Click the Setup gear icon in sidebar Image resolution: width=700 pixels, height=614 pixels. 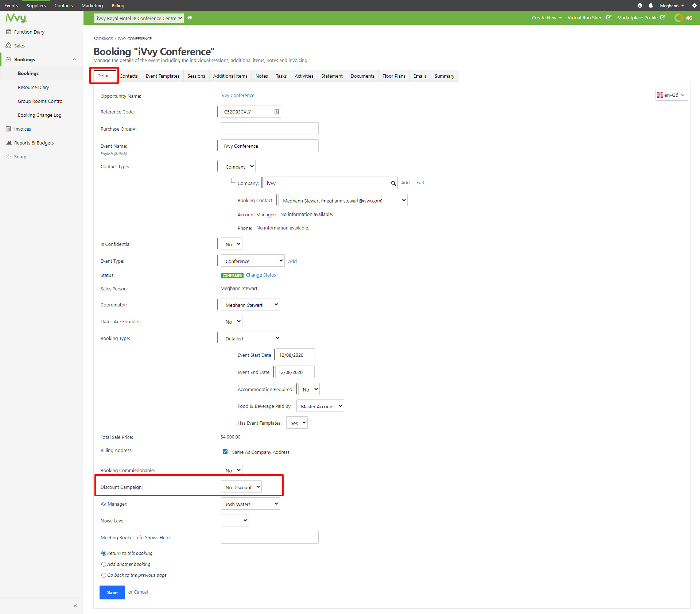8,157
